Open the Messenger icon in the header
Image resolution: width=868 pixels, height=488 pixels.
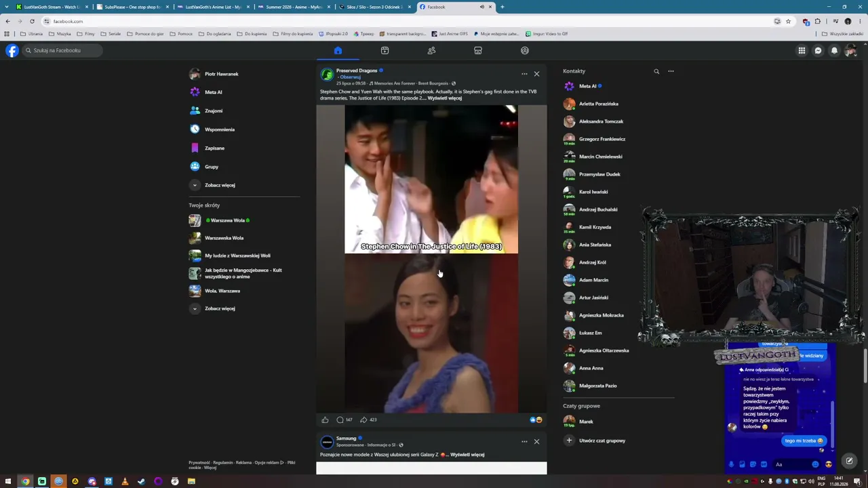point(818,50)
